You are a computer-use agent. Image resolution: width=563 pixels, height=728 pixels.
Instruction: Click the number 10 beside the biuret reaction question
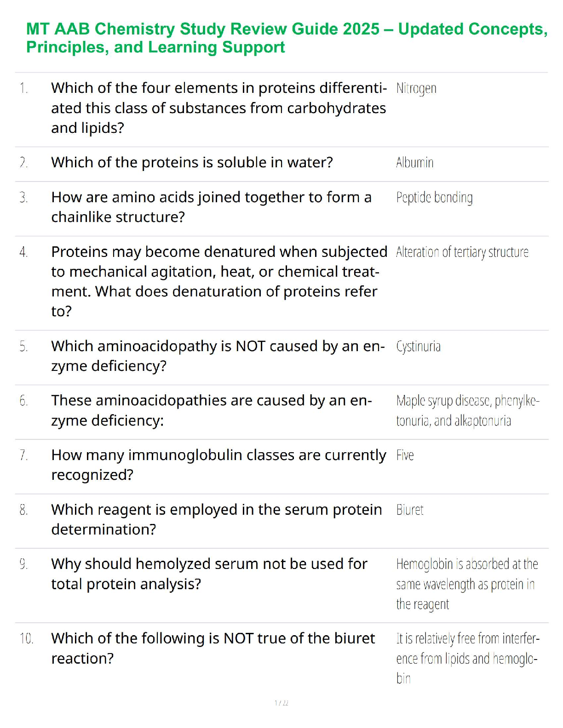pos(26,638)
